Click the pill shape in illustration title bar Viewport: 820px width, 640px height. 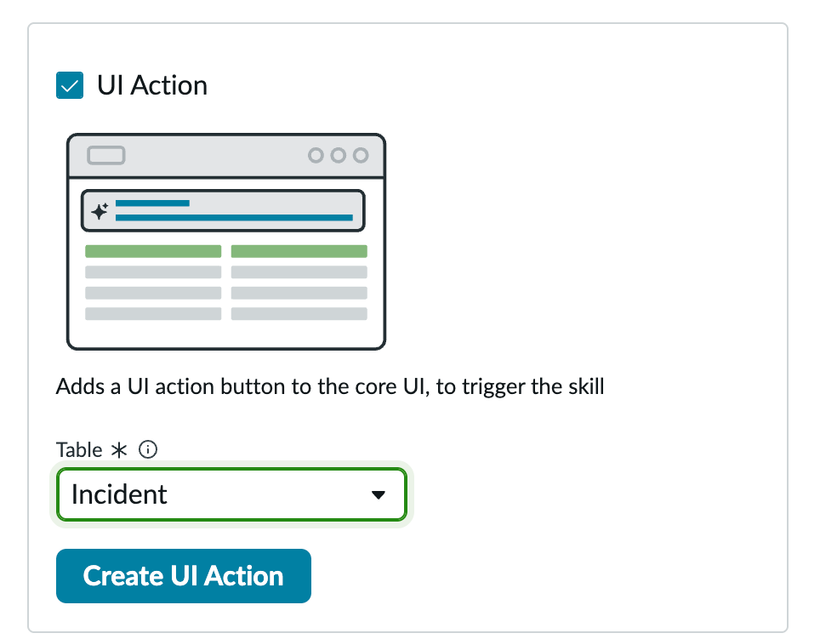coord(106,155)
